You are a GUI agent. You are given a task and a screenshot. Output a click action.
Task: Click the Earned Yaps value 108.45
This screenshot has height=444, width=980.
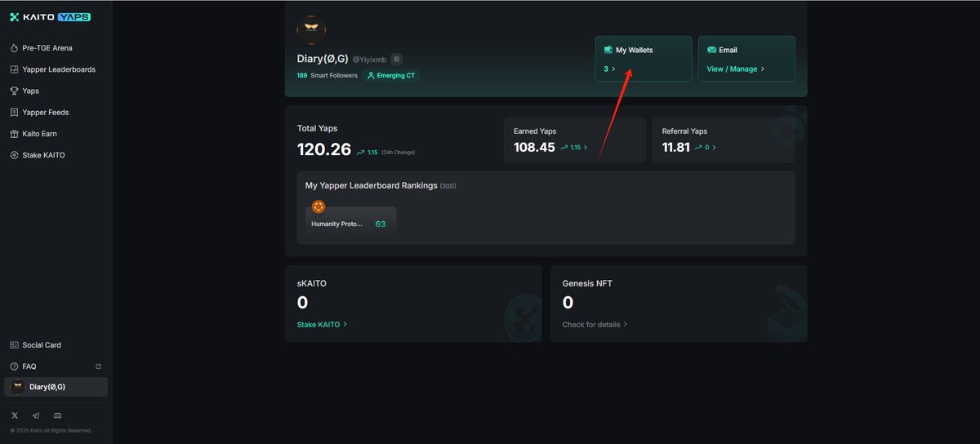point(534,148)
